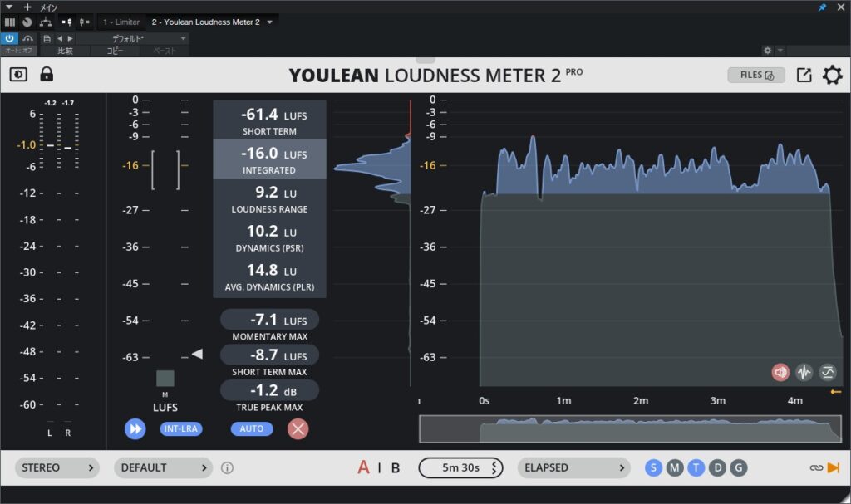Expand the top-left triangle menu
Image resolution: width=851 pixels, height=504 pixels.
tap(8, 7)
